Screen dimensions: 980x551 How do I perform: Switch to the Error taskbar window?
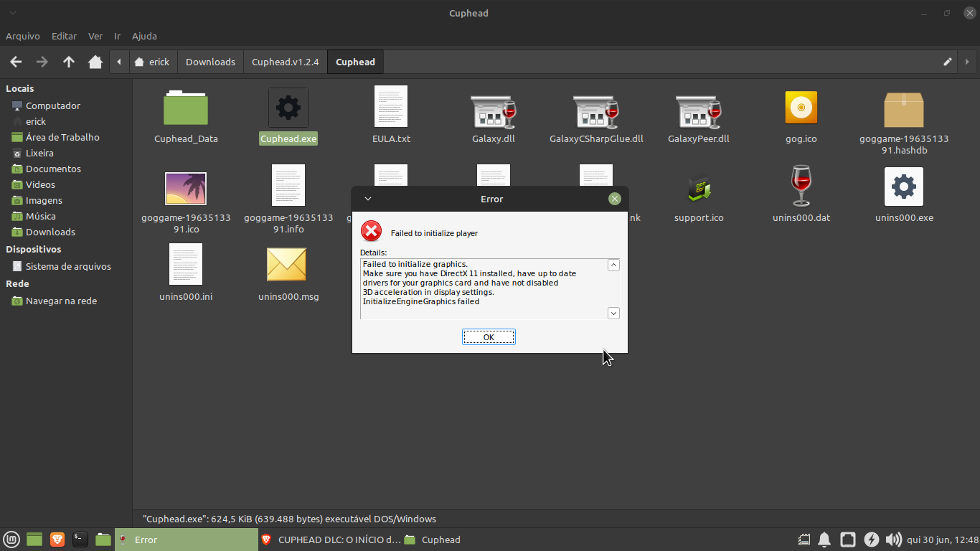point(187,540)
